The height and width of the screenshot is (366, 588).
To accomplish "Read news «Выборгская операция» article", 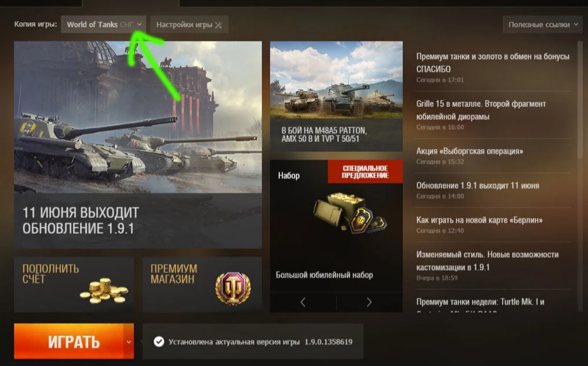I will point(469,151).
